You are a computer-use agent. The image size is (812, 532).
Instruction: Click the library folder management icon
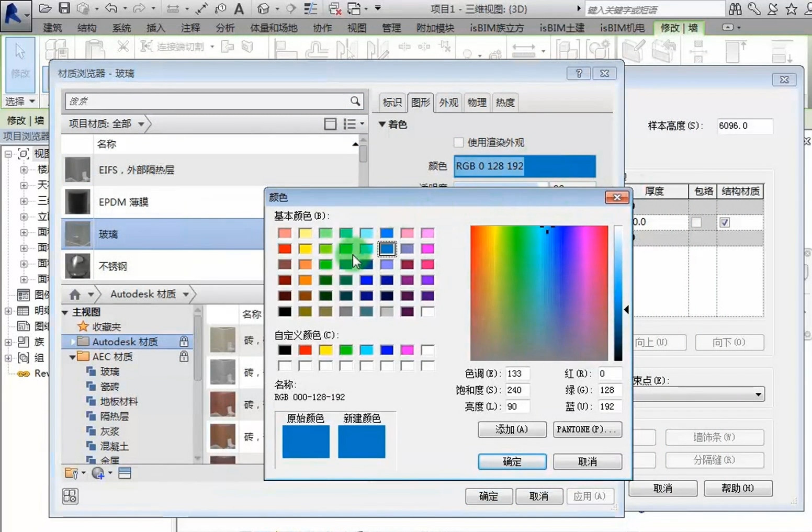click(71, 473)
